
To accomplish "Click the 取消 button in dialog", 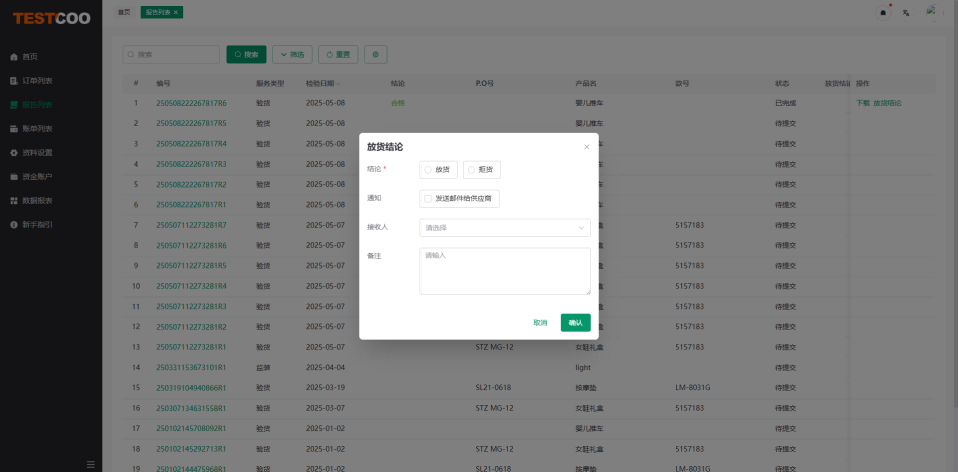I will click(x=540, y=322).
